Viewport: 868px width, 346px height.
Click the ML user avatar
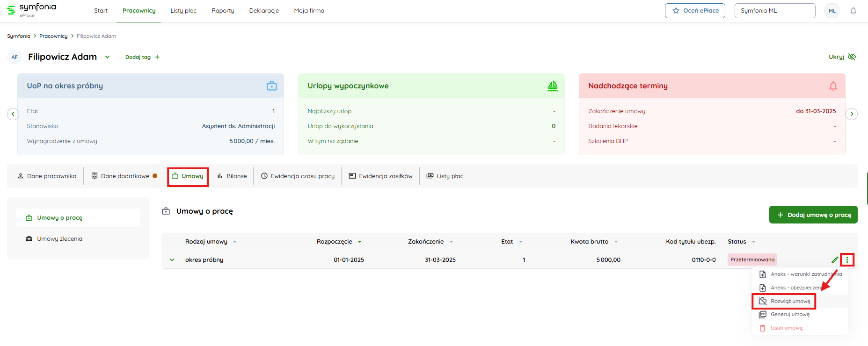[x=832, y=11]
